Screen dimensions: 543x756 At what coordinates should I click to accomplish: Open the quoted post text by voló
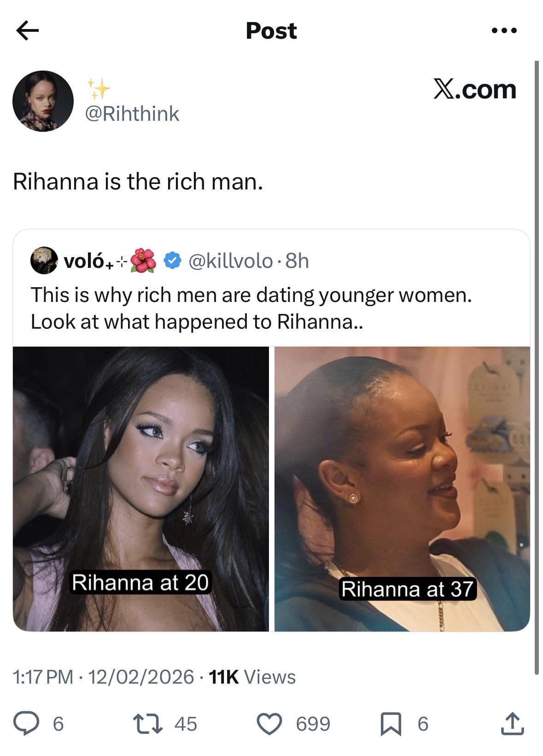coord(251,308)
